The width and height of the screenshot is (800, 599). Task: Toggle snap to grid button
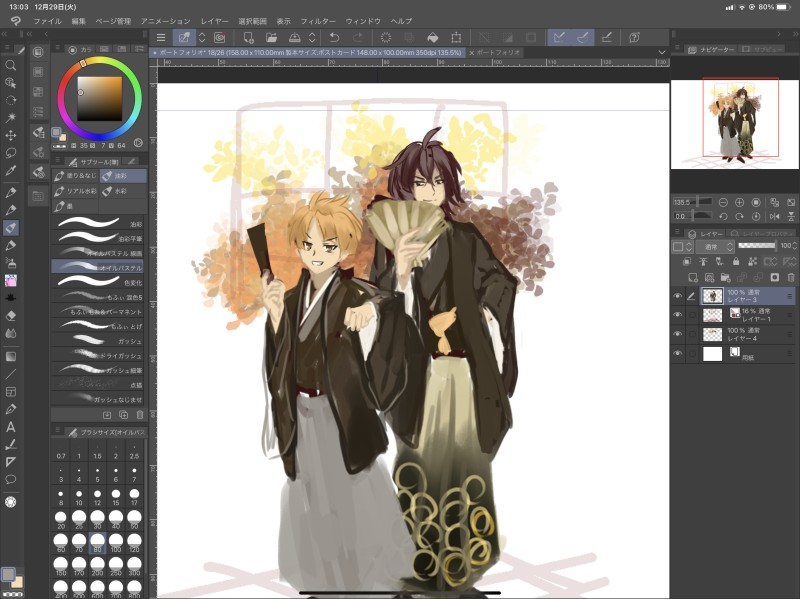click(606, 37)
